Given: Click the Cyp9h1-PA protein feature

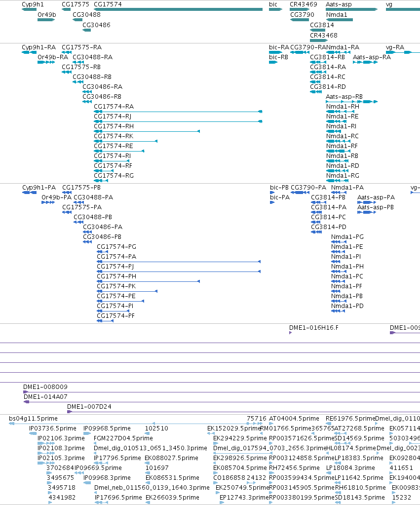Looking at the screenshot, I should point(29,192).
